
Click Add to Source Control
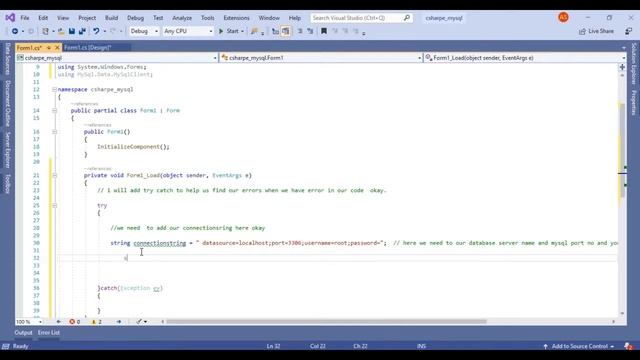[x=578, y=346]
